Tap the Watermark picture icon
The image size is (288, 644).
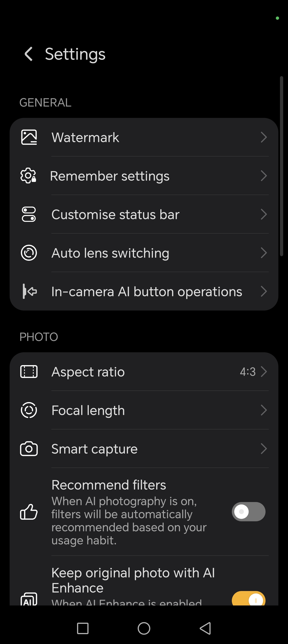point(29,137)
